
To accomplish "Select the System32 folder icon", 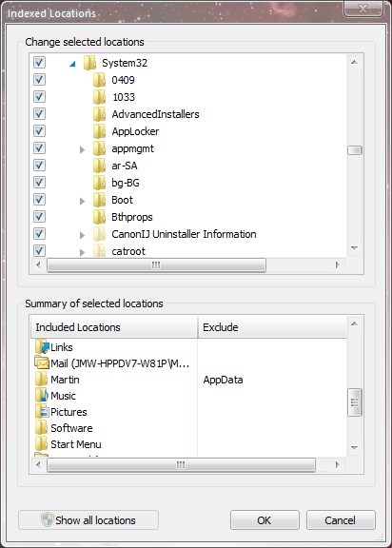I will [90, 63].
